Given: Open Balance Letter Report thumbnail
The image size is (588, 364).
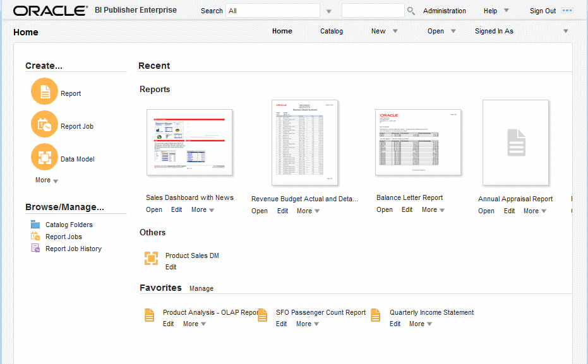Looking at the screenshot, I should [x=417, y=143].
